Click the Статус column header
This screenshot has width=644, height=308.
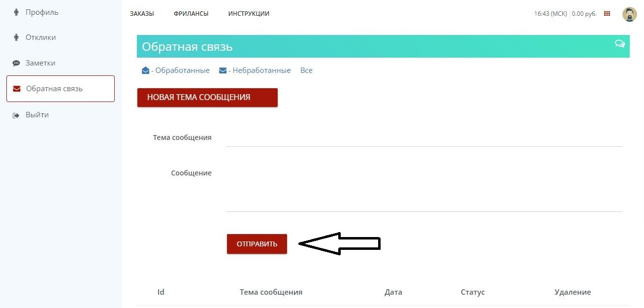473,292
